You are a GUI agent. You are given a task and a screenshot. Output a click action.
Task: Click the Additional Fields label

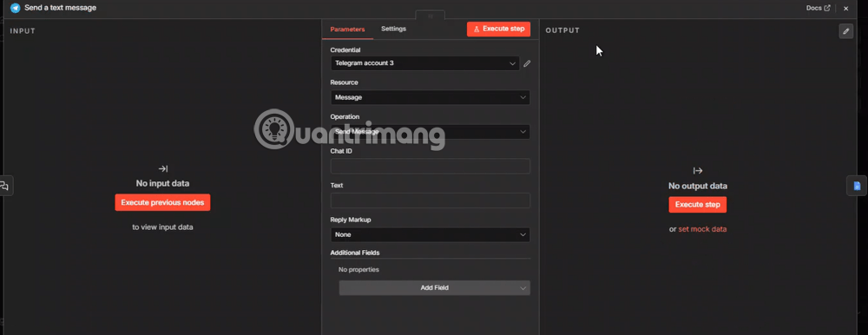coord(355,253)
